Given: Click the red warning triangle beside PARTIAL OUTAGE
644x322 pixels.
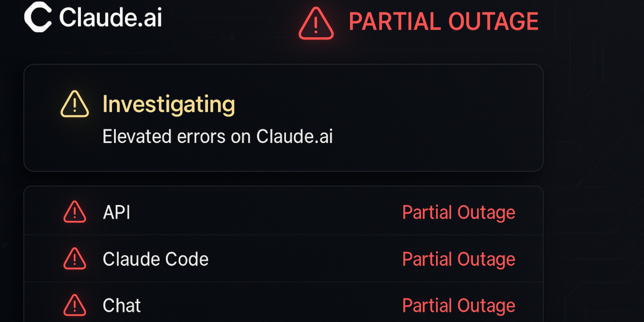Looking at the screenshot, I should point(316,23).
